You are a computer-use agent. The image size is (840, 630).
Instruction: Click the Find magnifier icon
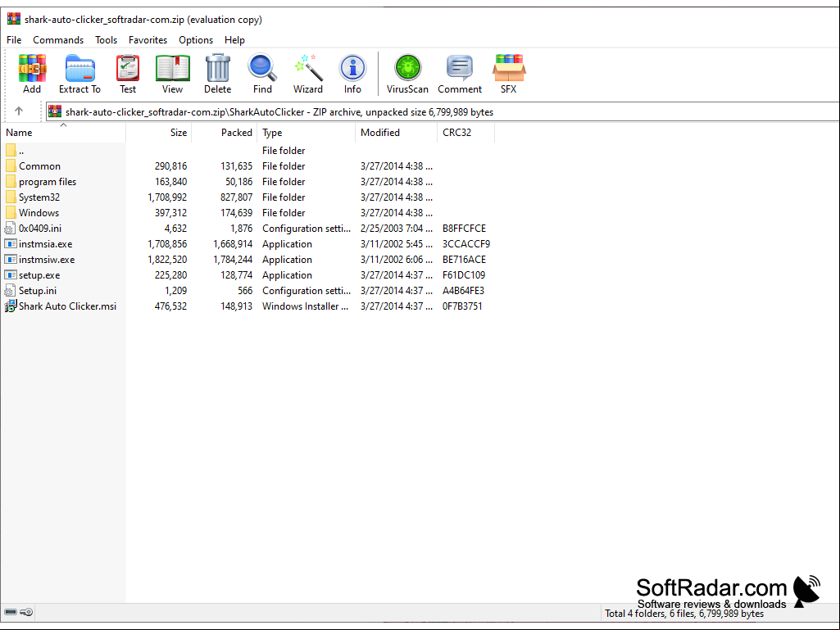click(262, 68)
